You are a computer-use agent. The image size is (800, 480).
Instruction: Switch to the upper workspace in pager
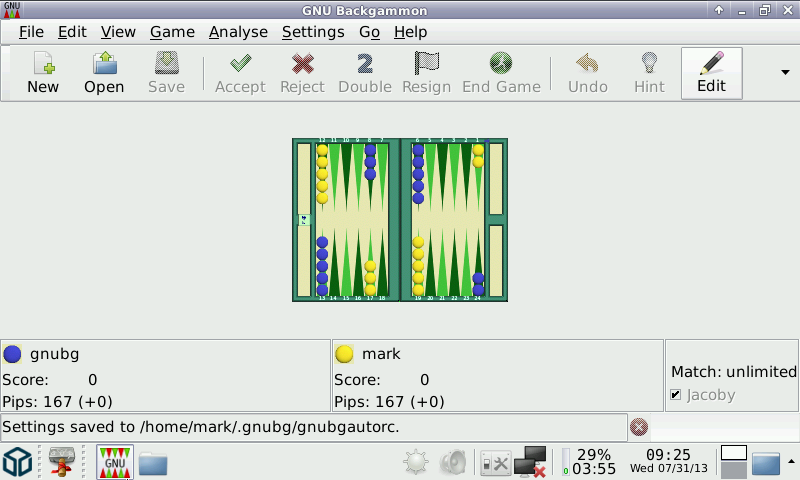point(734,453)
